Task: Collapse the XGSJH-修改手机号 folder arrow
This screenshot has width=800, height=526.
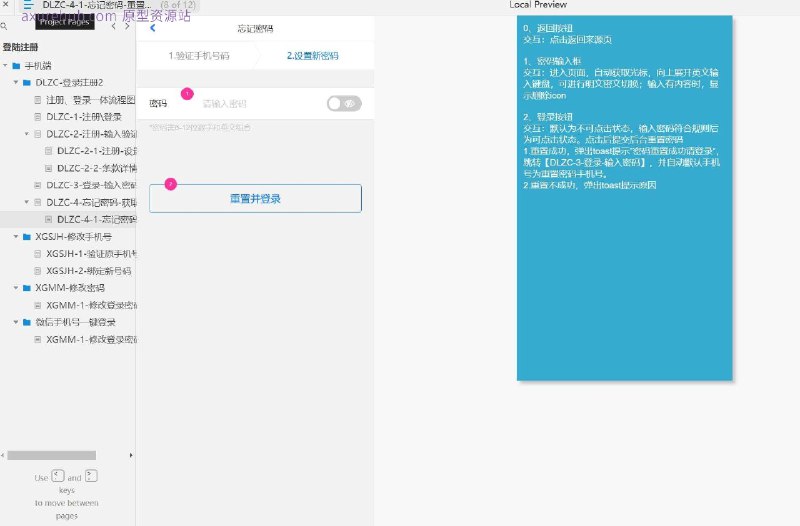Action: click(x=16, y=236)
